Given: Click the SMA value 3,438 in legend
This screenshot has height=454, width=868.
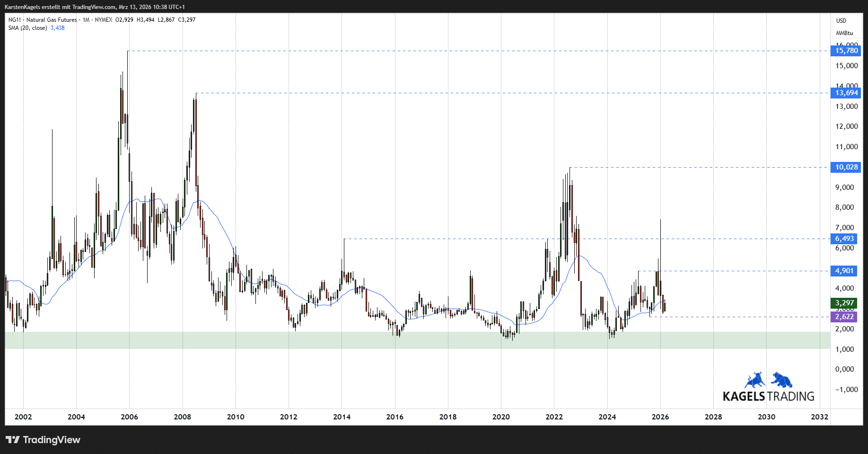Looking at the screenshot, I should [x=58, y=28].
